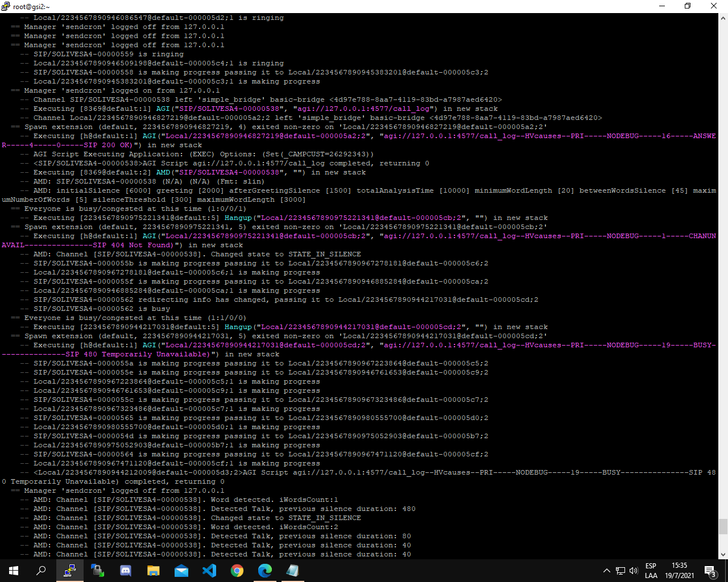Click the network status tray icon
Screen dimensions: 728x582
click(621, 571)
